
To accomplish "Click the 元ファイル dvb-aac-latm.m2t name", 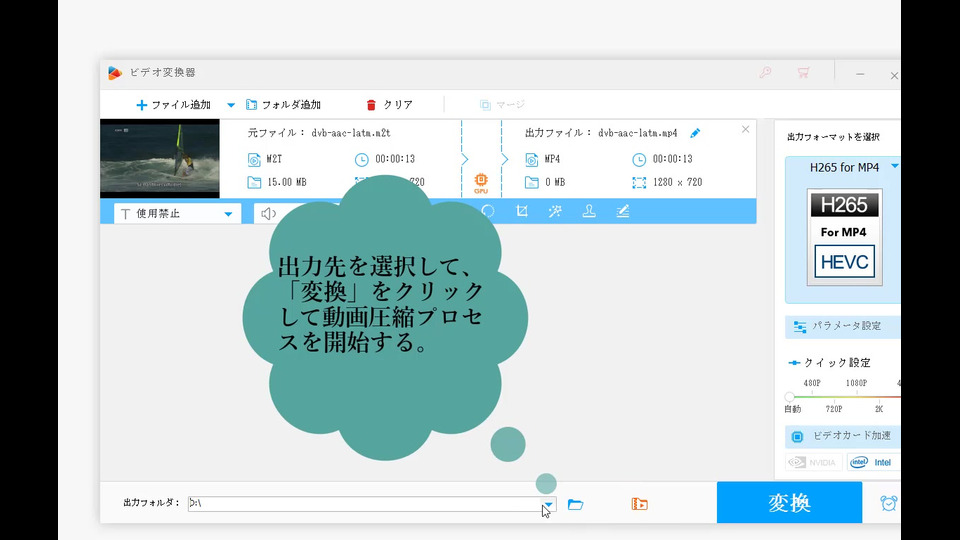I will tap(351, 133).
